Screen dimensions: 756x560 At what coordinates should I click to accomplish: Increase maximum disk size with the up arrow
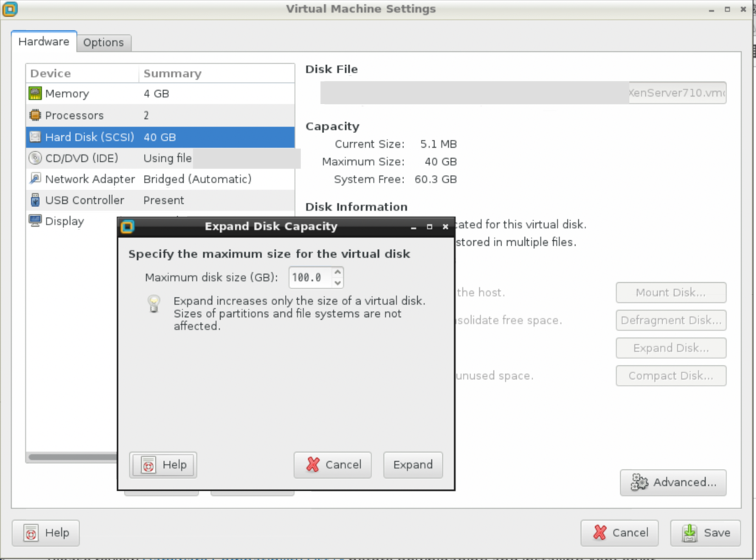click(x=337, y=273)
